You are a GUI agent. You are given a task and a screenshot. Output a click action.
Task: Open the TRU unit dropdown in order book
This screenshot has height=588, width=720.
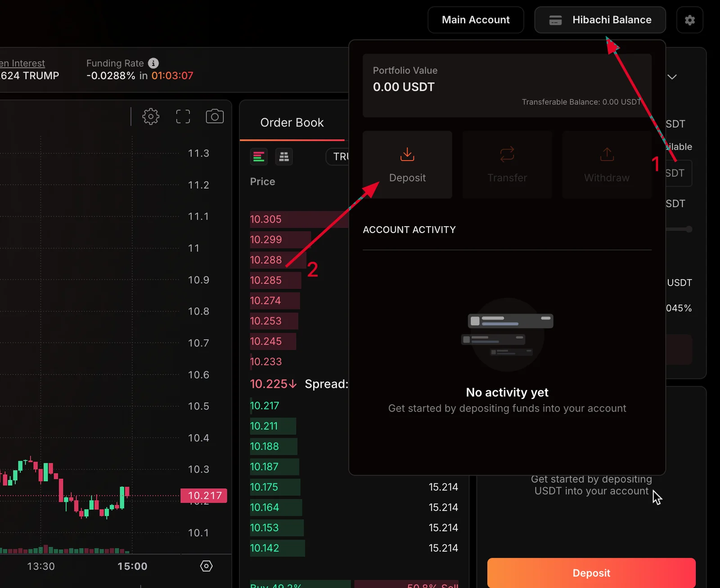337,157
